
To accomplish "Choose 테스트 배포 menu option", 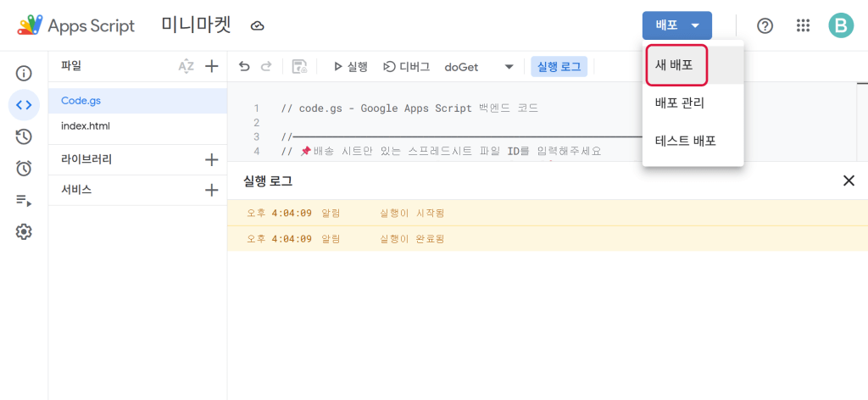I will (x=686, y=141).
